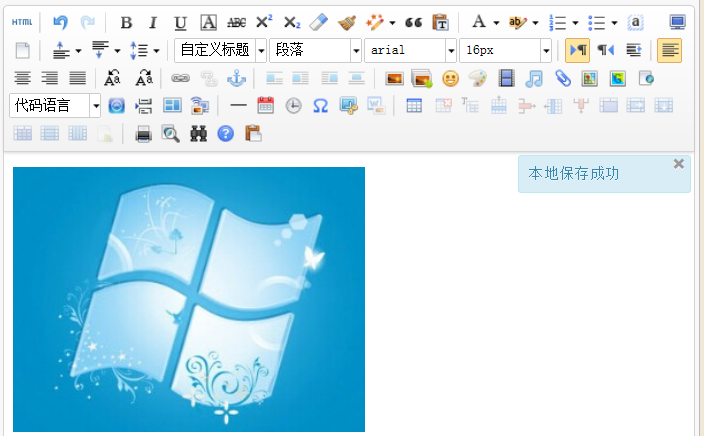Open the scrawl drawing palette

point(478,79)
